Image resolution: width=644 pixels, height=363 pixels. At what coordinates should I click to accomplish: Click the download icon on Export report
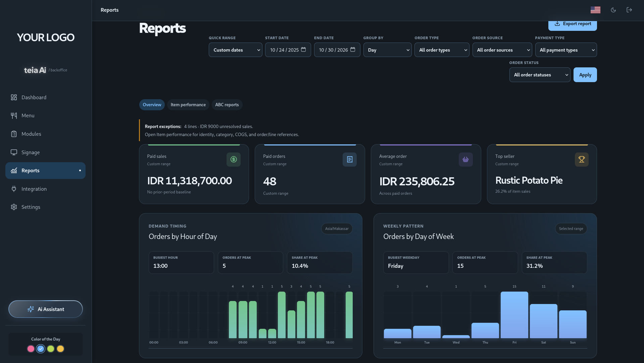pyautogui.click(x=557, y=23)
